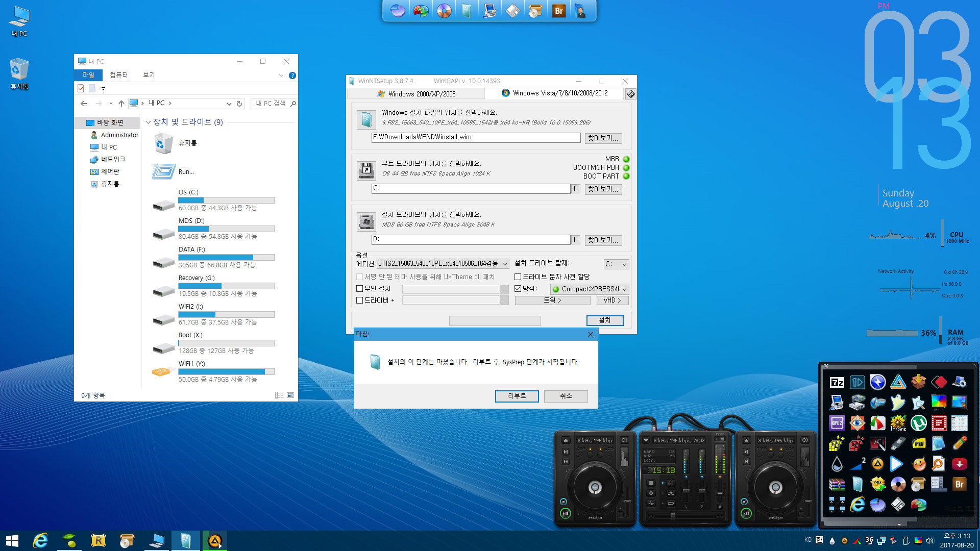Uncheck the 방식 checkbox

pyautogui.click(x=518, y=289)
